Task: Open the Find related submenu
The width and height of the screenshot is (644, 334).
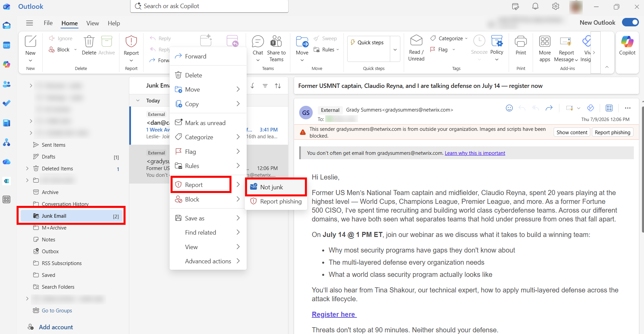Action: 208,233
